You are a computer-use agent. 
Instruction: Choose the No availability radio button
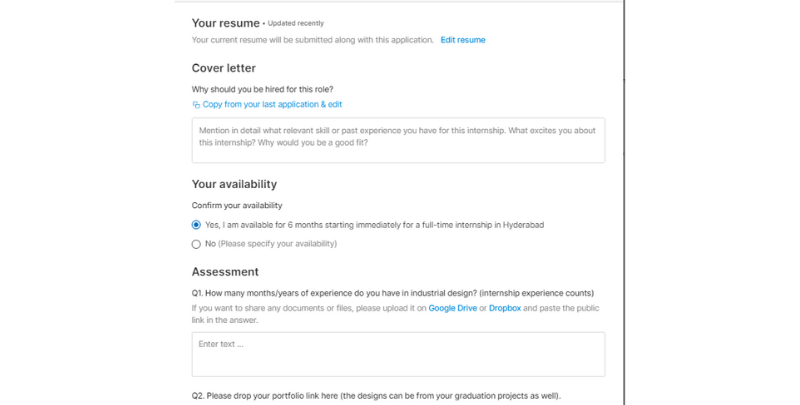point(196,244)
